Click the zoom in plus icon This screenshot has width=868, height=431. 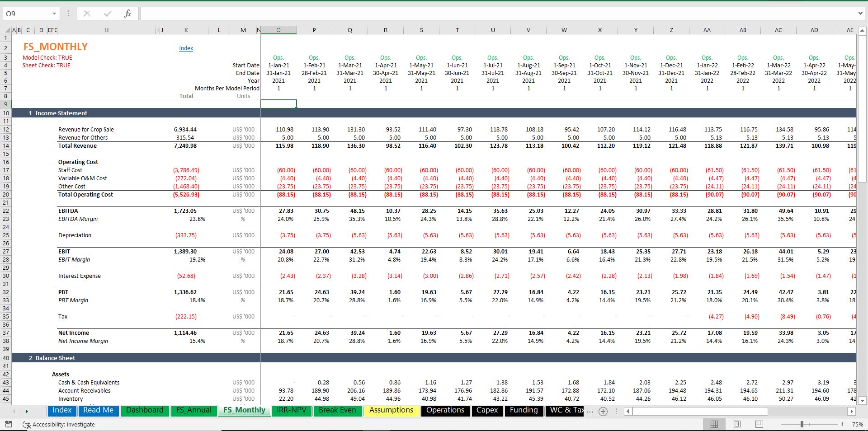[x=842, y=424]
